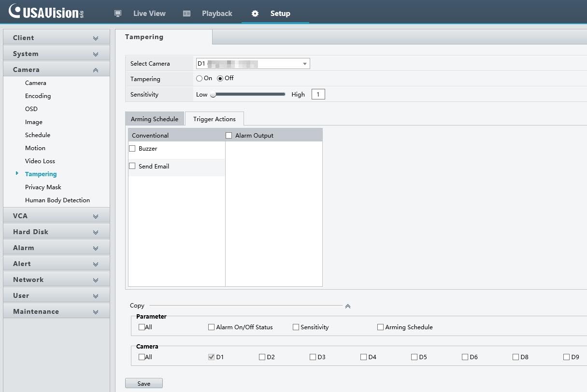Open Human Body Detection page

click(57, 200)
